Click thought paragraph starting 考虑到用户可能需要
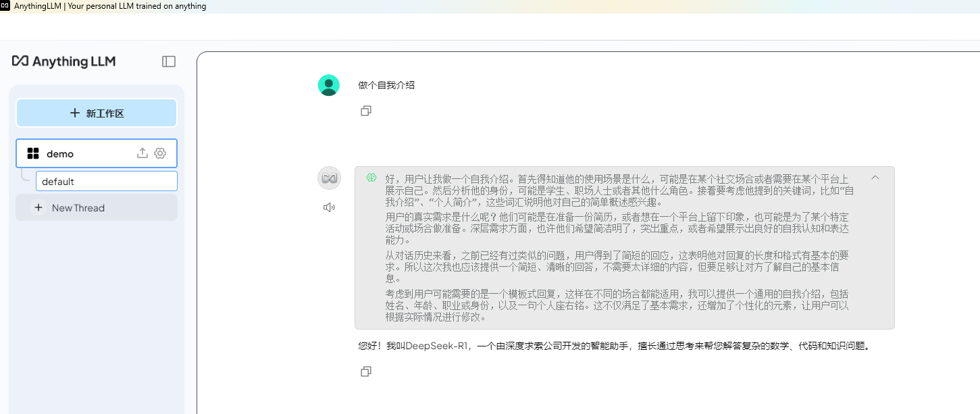The width and height of the screenshot is (980, 414). [x=617, y=305]
